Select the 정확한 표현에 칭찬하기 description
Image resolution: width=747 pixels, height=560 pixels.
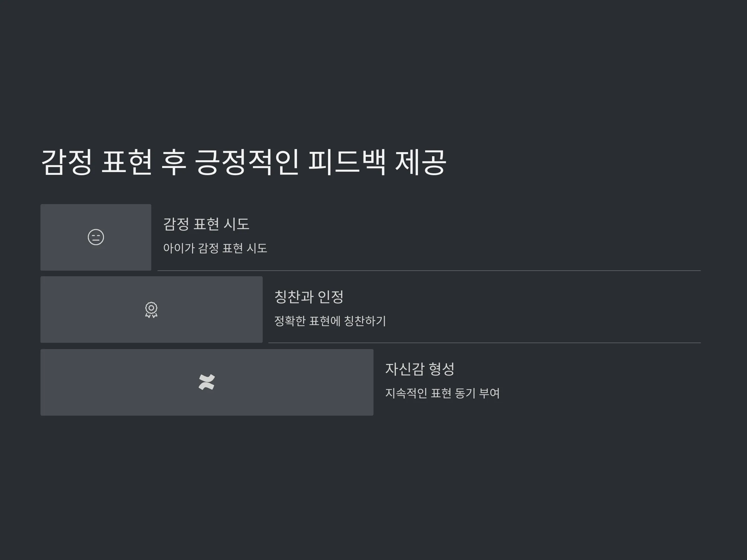[330, 321]
